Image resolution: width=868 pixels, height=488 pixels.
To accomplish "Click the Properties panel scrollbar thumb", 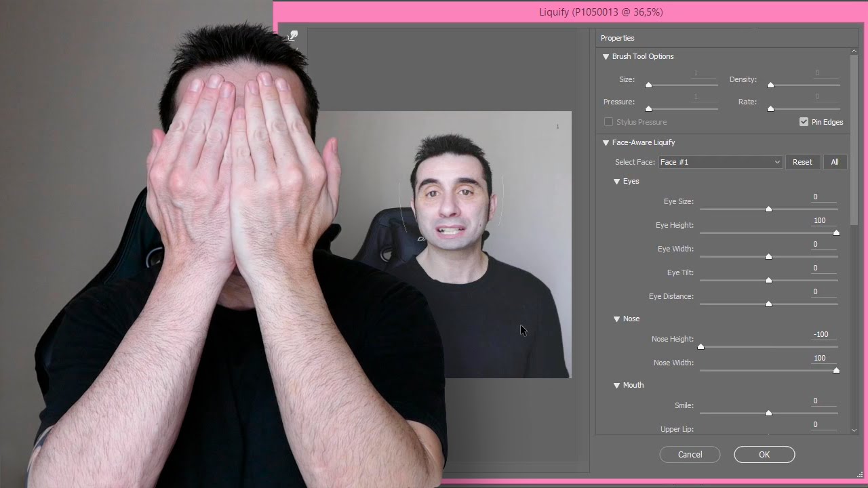I will [x=854, y=140].
